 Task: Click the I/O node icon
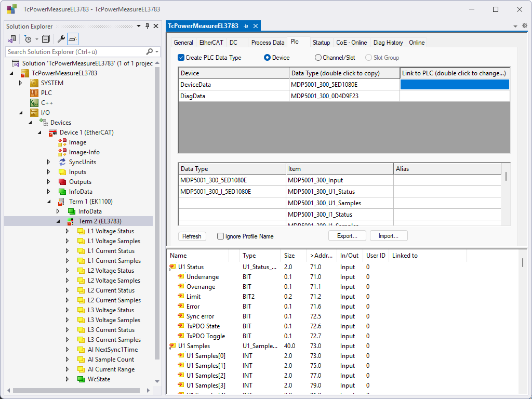[34, 113]
